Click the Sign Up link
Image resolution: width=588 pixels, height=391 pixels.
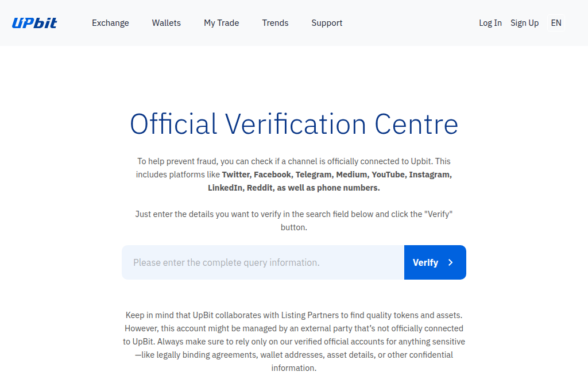coord(524,23)
